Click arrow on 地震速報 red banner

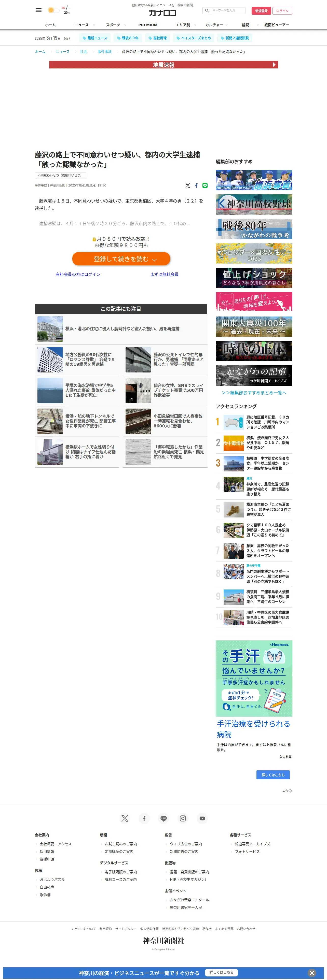coord(274,65)
